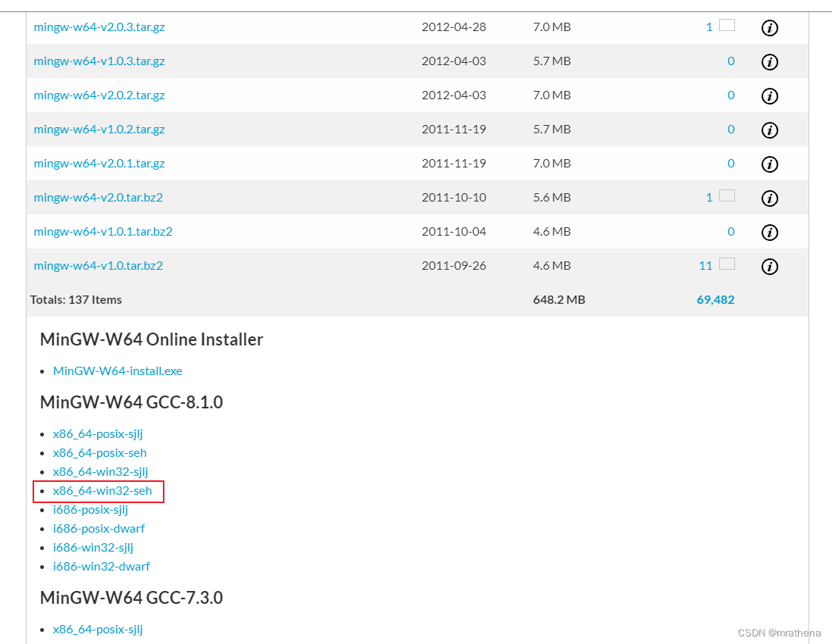Select GCC-7.3.0 x86_64-posix-sjlj link
The image size is (832, 644).
(x=98, y=630)
